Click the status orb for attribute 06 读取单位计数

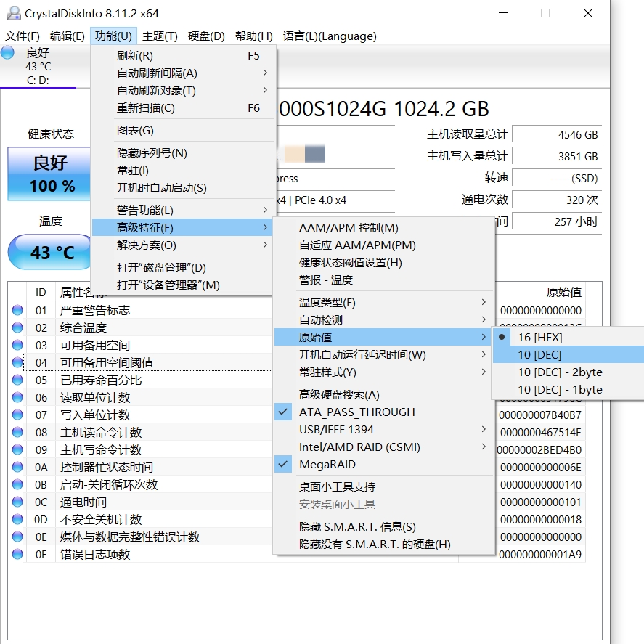(17, 397)
